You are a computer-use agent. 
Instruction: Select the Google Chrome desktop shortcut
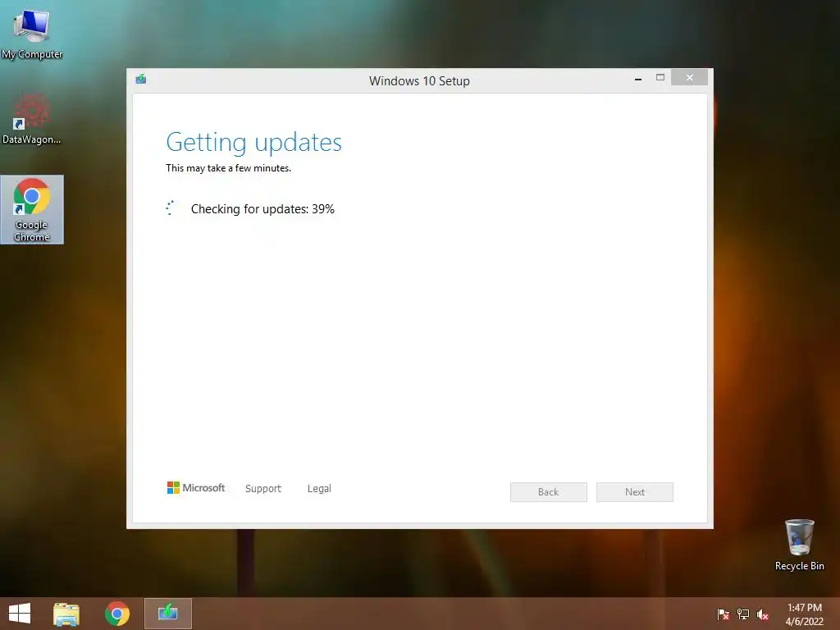pyautogui.click(x=32, y=209)
